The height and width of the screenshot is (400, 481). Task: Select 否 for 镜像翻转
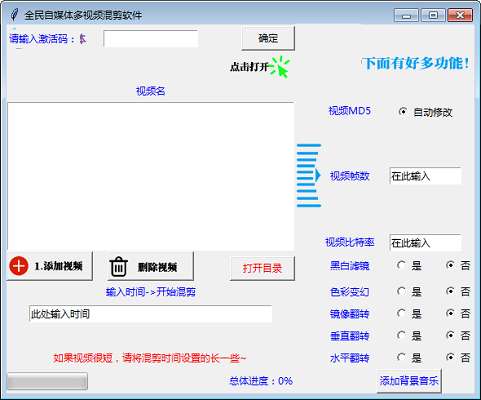click(x=450, y=313)
